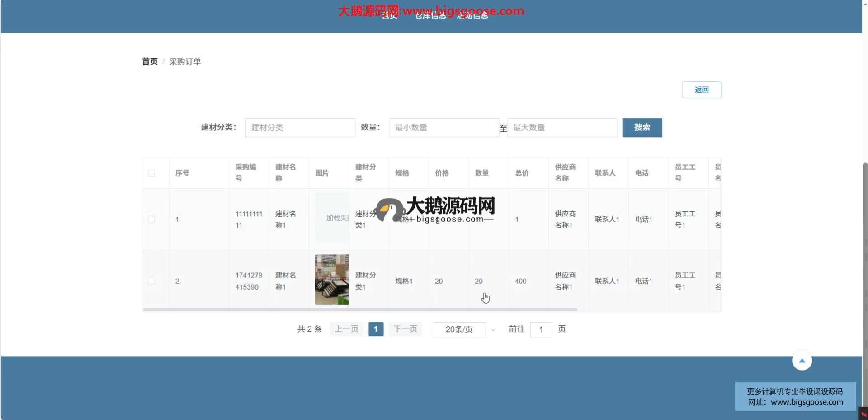Click into the 最大数量 input field
The width and height of the screenshot is (868, 420).
point(562,128)
